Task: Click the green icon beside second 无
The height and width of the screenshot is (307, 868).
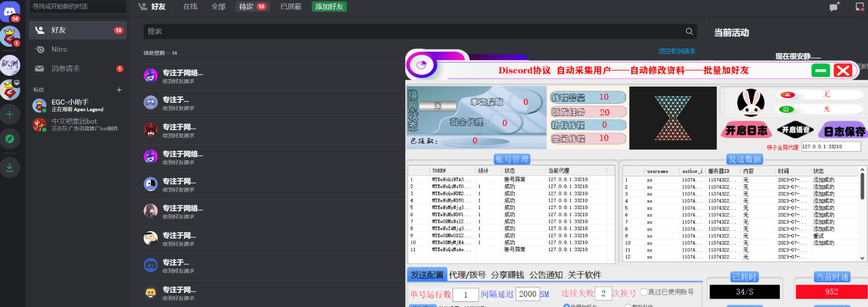Action: (x=786, y=109)
